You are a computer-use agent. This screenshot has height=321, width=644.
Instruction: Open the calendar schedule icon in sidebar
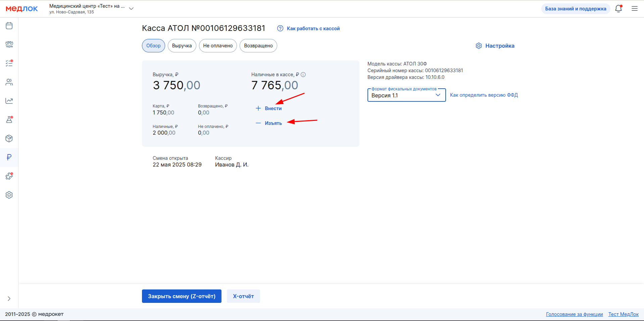click(9, 26)
